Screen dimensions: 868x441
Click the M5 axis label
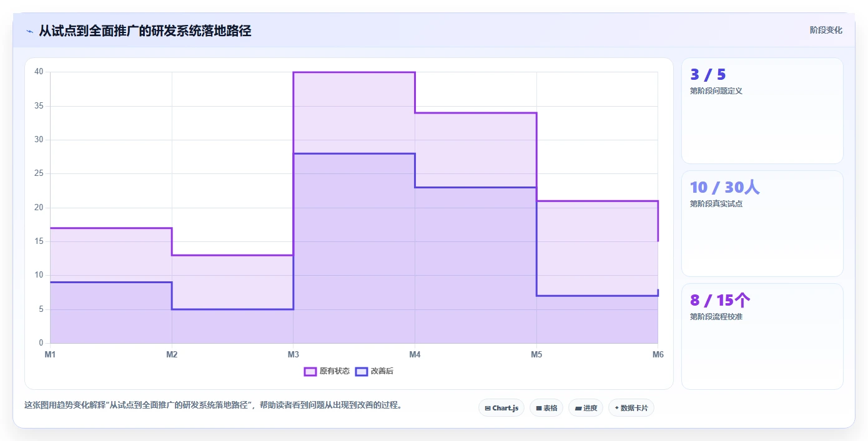tap(536, 355)
